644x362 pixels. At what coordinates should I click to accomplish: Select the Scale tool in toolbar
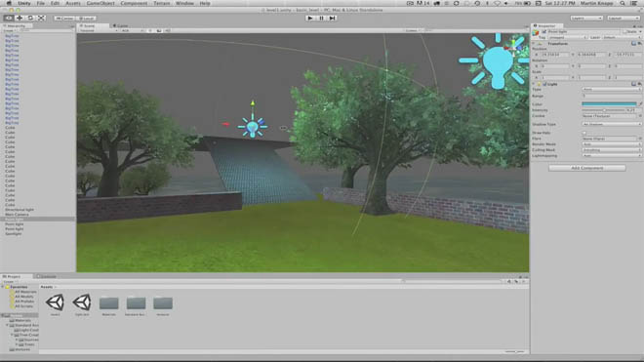pos(41,19)
